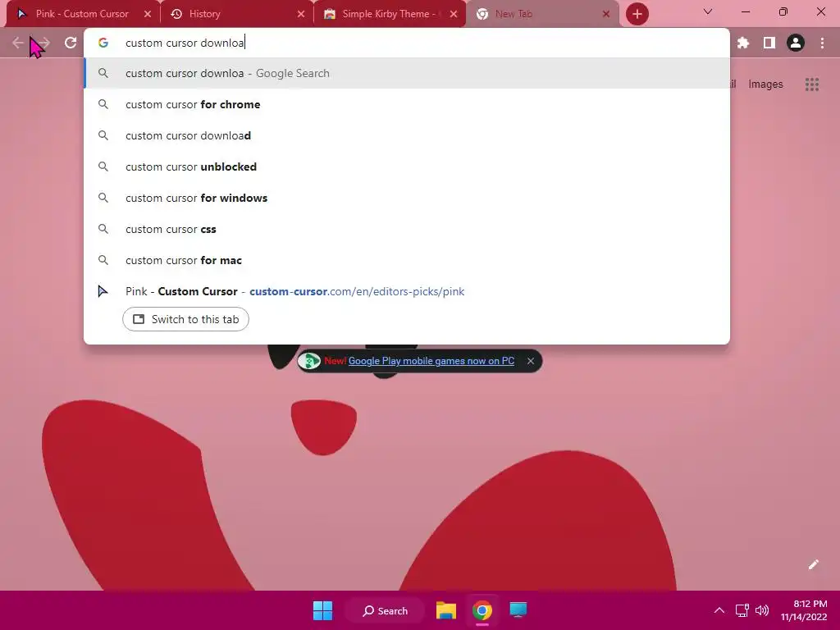Pick suggestion 'custom cursor for windows'
This screenshot has width=840, height=630.
(x=407, y=198)
